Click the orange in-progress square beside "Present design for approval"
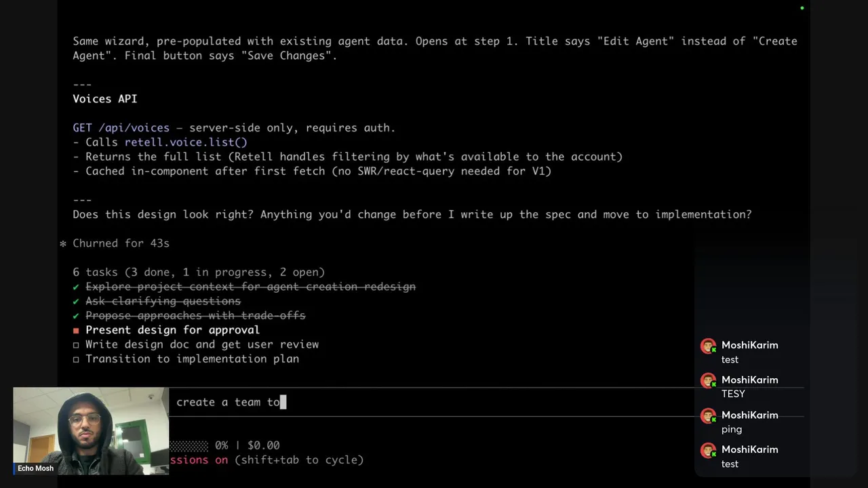Viewport: 868px width, 488px height. 76,330
